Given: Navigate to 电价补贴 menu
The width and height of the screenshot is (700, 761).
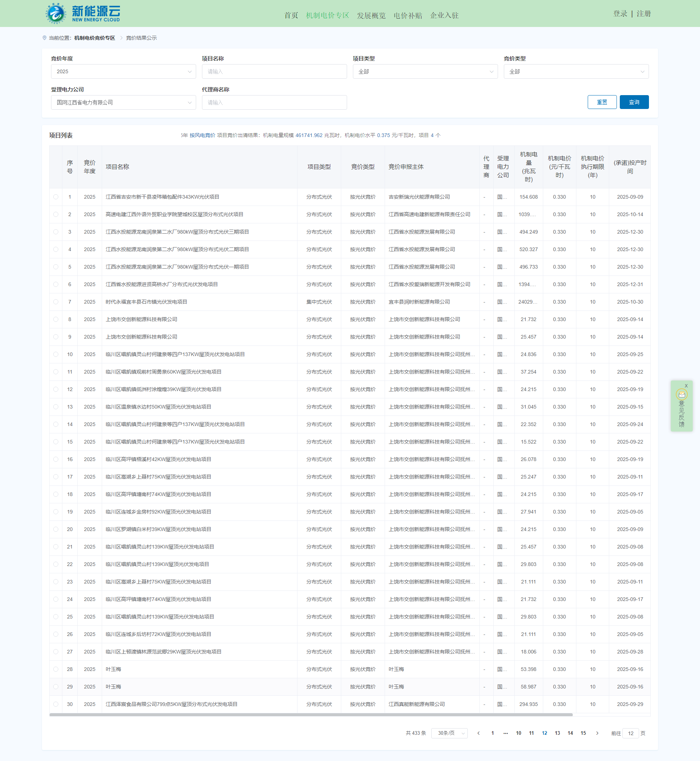Looking at the screenshot, I should (408, 16).
